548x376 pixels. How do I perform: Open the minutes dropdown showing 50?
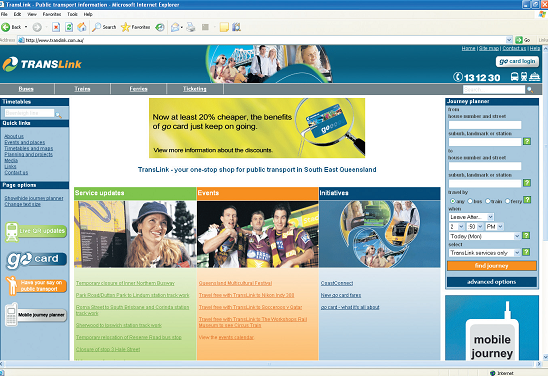(x=480, y=226)
